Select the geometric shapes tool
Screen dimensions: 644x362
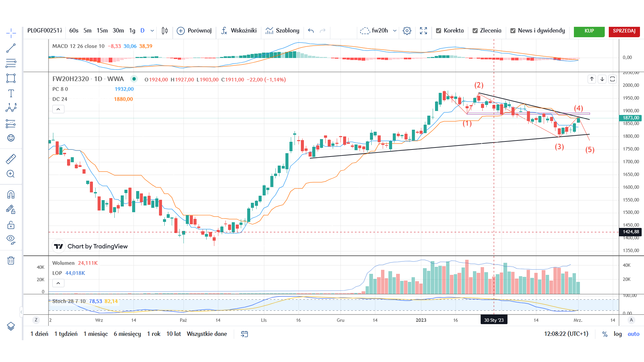pos(11,78)
